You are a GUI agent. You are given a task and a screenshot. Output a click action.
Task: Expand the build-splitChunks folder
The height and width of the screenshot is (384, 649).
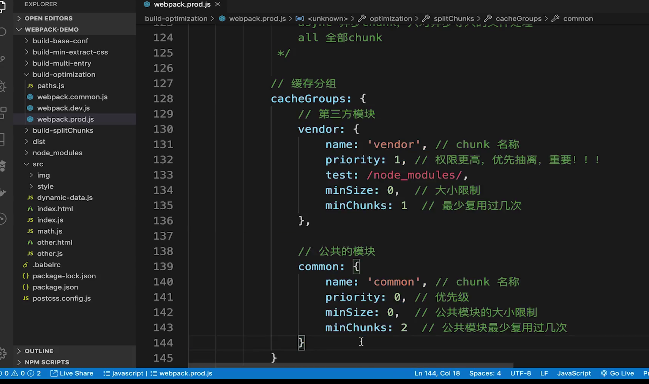pos(75,130)
